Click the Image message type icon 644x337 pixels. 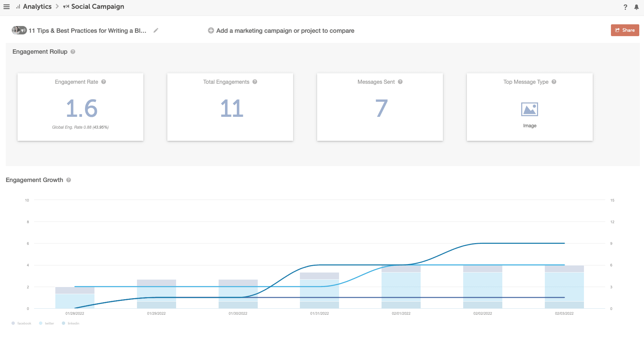pyautogui.click(x=529, y=109)
